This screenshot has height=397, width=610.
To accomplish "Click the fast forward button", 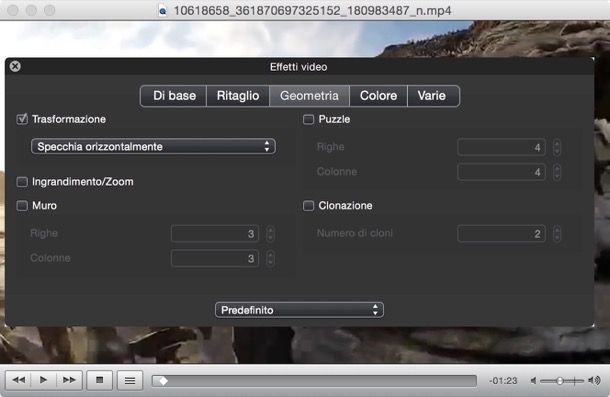I will pos(69,380).
